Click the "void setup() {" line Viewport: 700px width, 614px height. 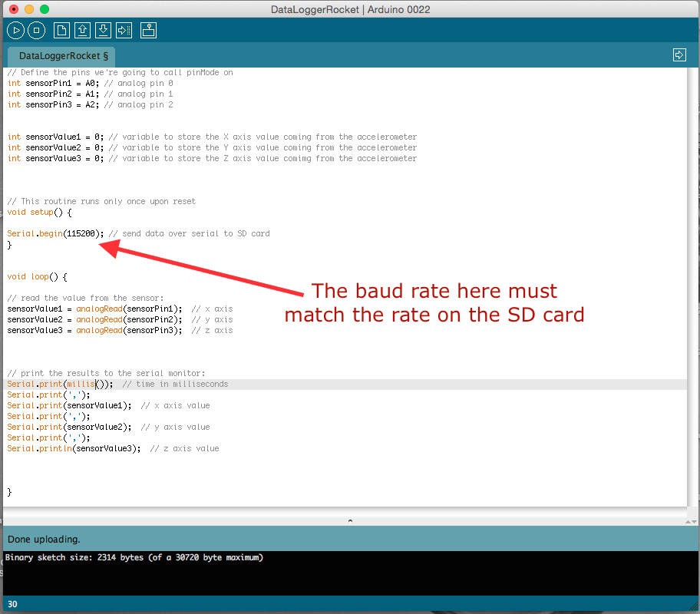tap(39, 212)
